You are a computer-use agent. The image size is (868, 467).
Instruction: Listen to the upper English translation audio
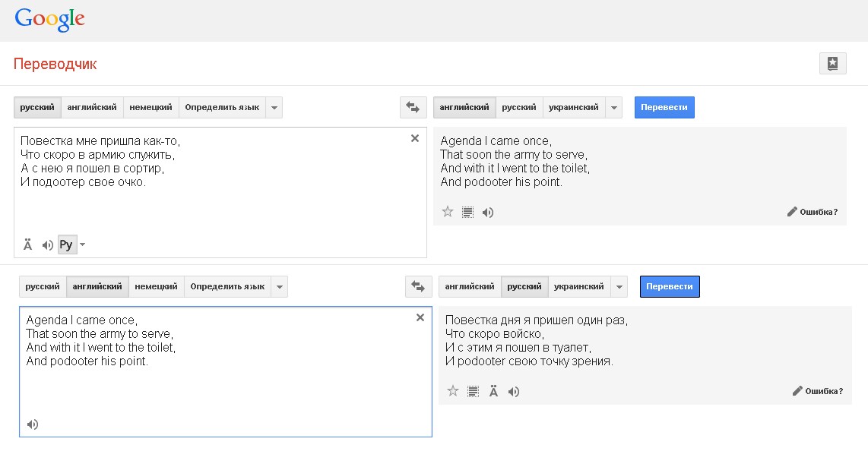(488, 213)
